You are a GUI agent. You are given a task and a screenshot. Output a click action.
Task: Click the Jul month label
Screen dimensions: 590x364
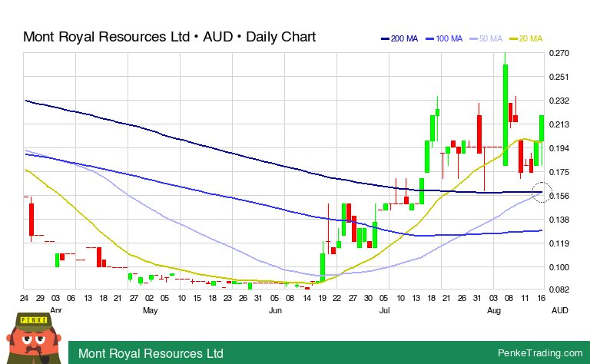[384, 310]
